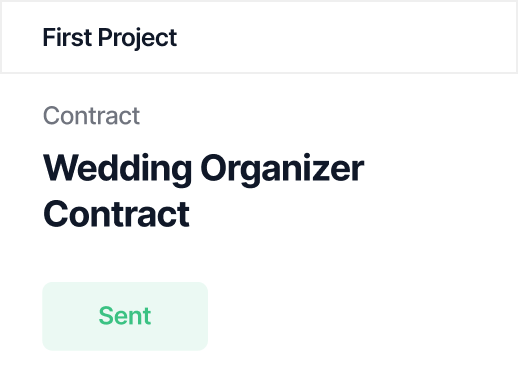Click the green Sent text
Image resolution: width=519 pixels, height=379 pixels.
125,316
